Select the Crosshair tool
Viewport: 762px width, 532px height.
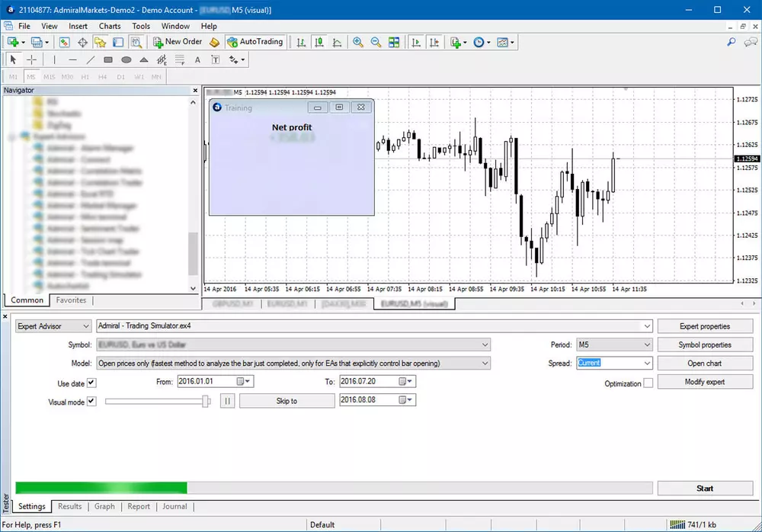[x=30, y=59]
